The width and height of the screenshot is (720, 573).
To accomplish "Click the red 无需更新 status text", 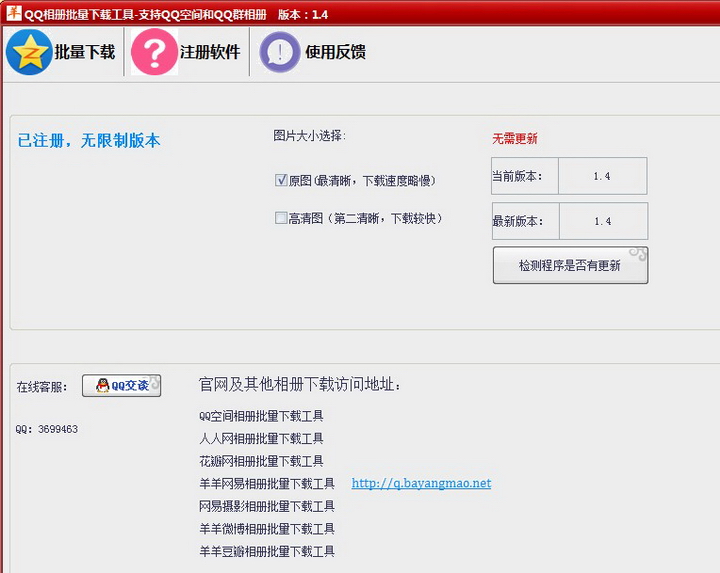I will [x=515, y=138].
